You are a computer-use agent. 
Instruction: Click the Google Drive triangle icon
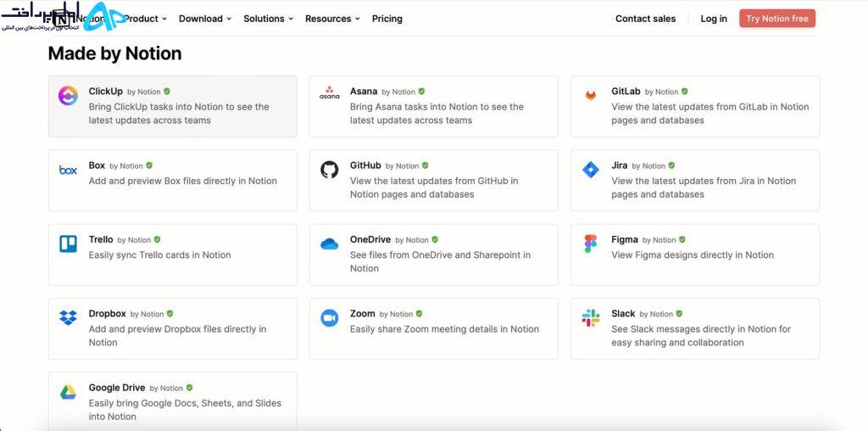[68, 392]
